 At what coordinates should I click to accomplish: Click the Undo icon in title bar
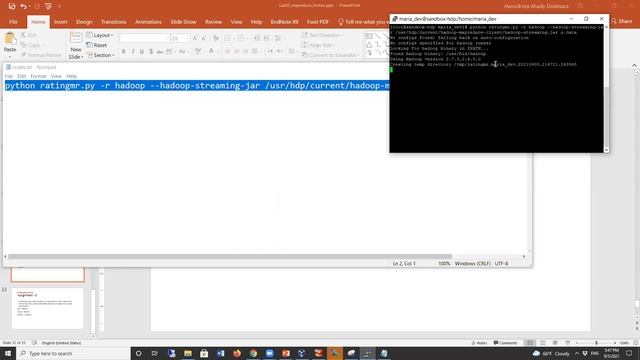pyautogui.click(x=23, y=6)
